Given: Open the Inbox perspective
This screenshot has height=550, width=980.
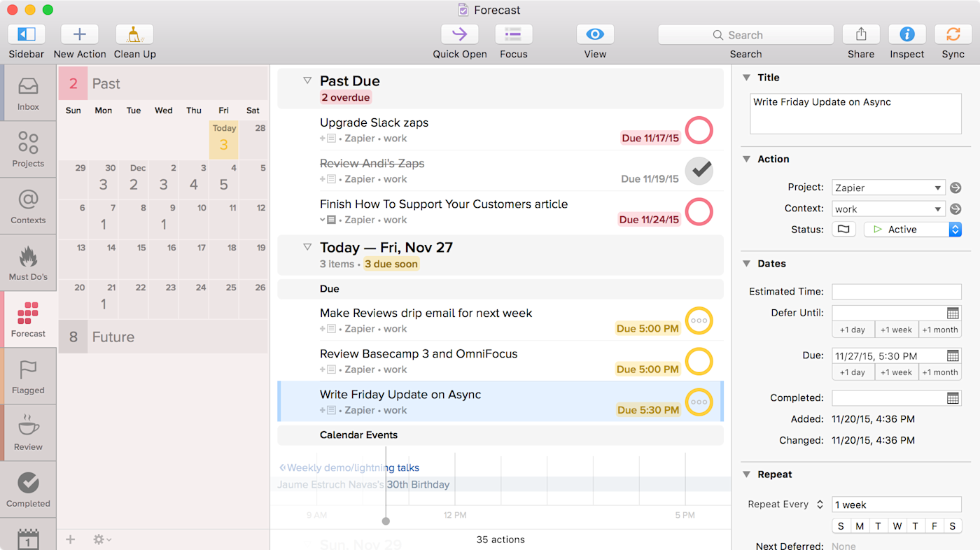Looking at the screenshot, I should [28, 92].
